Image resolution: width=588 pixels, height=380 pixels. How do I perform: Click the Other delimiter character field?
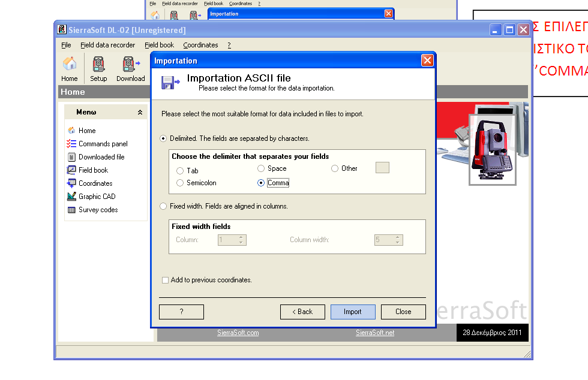coord(383,167)
